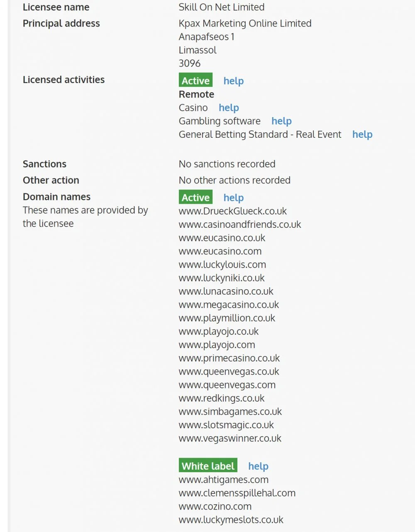Image resolution: width=415 pixels, height=532 pixels.
Task: Click the Domain names label
Action: click(56, 197)
